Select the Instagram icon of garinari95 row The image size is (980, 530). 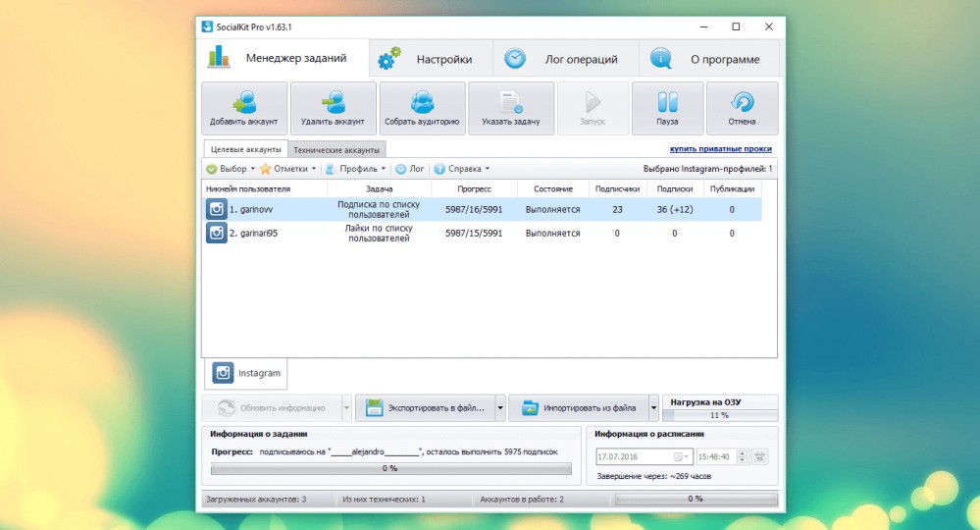tap(216, 234)
